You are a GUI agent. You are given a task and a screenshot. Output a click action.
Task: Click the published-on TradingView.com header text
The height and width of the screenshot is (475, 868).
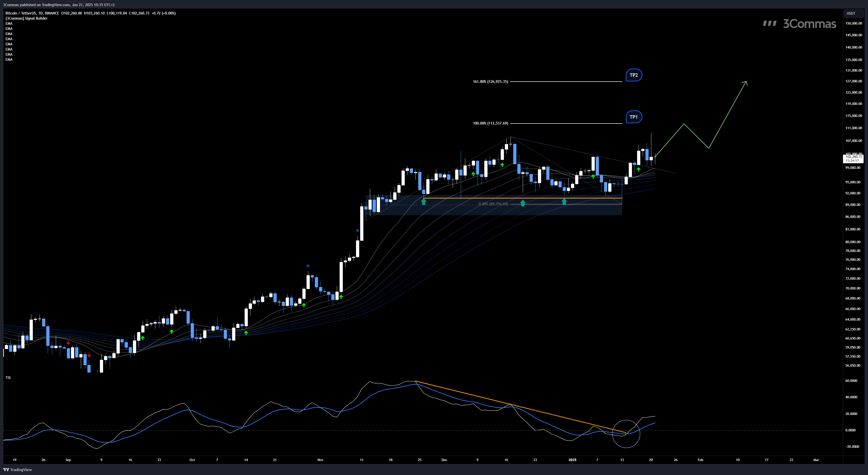59,5
